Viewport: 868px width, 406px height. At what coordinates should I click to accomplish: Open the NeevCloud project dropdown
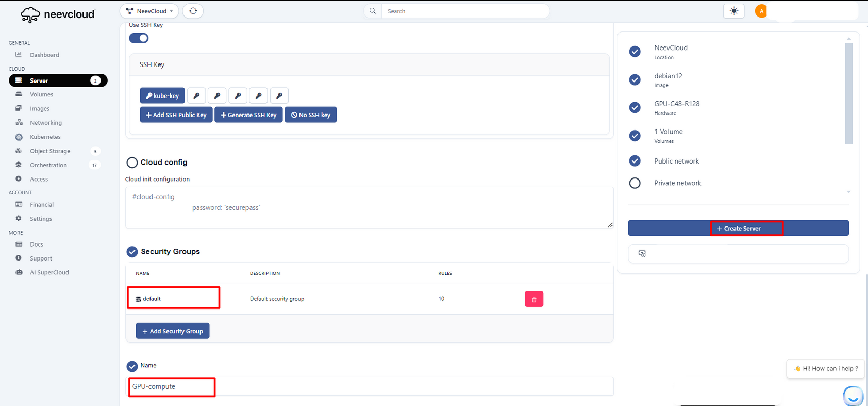tap(149, 11)
